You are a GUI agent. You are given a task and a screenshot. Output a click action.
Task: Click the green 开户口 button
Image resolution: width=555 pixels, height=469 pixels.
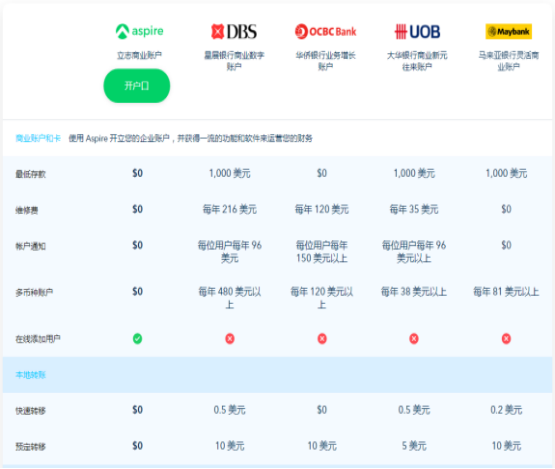click(x=137, y=86)
